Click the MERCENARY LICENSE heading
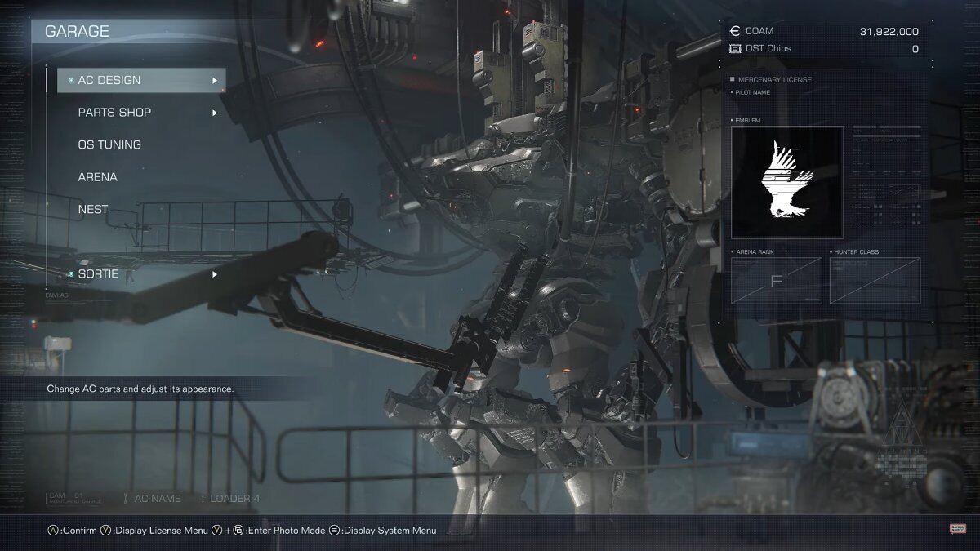 point(775,80)
